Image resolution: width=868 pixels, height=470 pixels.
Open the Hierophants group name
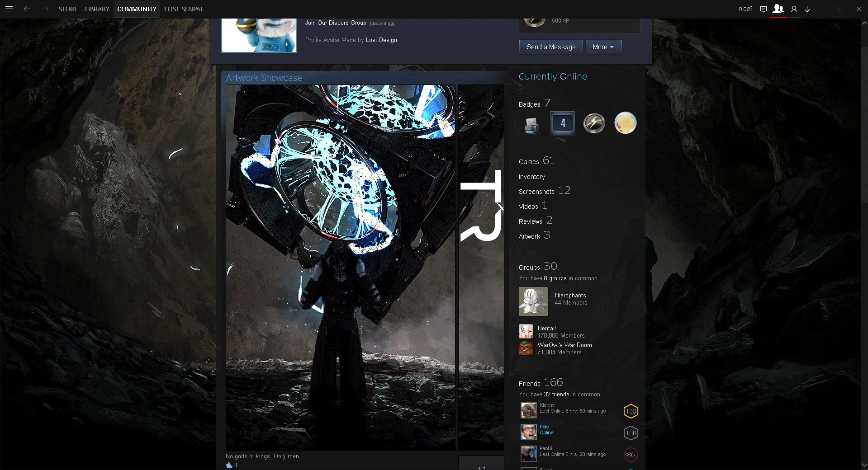(x=570, y=296)
